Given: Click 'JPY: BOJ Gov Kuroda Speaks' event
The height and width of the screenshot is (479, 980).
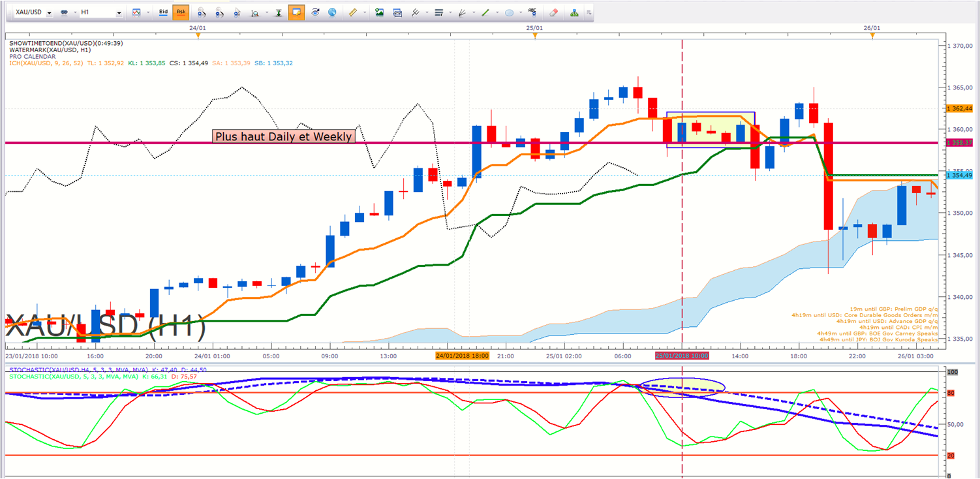Looking at the screenshot, I should (879, 340).
